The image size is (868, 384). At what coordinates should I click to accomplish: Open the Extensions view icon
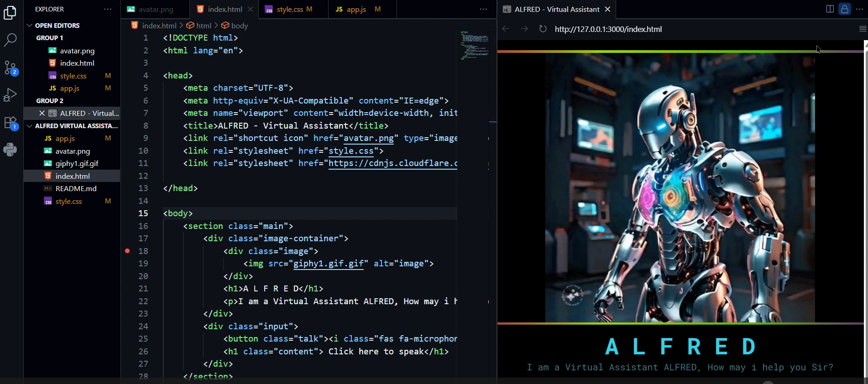tap(10, 123)
